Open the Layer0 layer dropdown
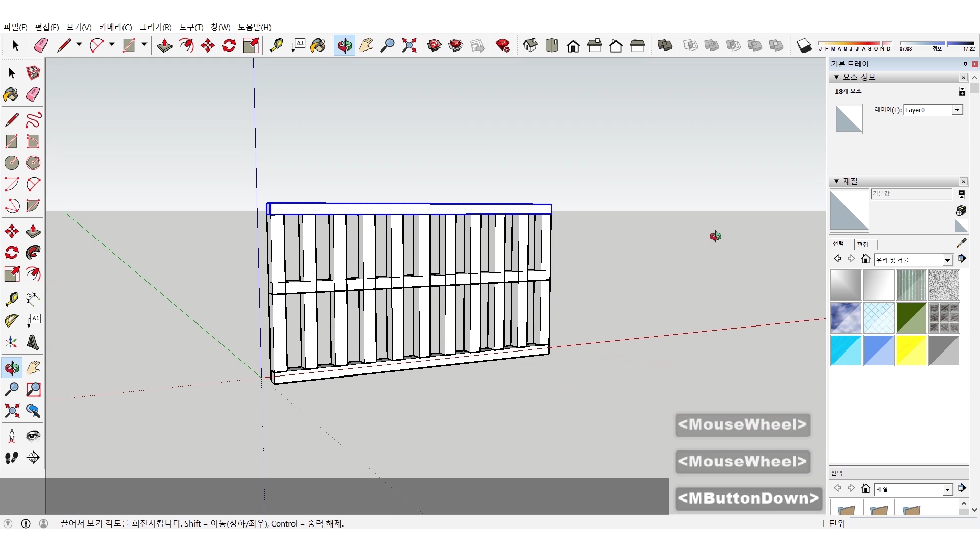This screenshot has height=551, width=980. pos(957,110)
